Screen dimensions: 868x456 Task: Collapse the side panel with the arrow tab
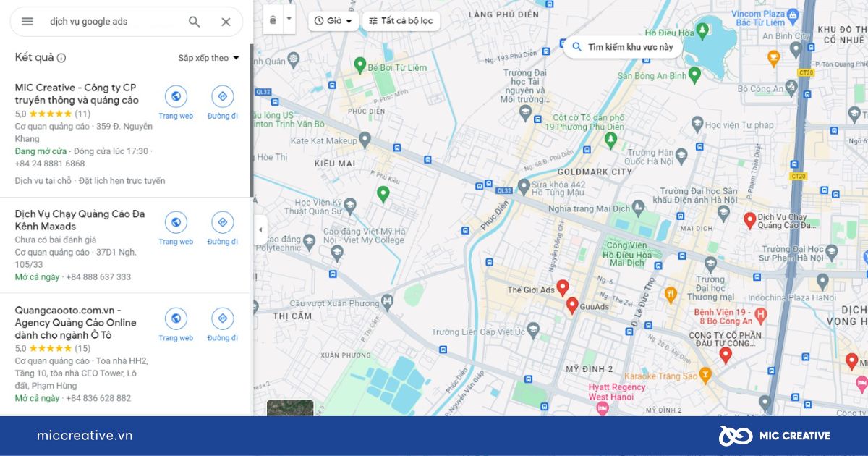tap(260, 230)
